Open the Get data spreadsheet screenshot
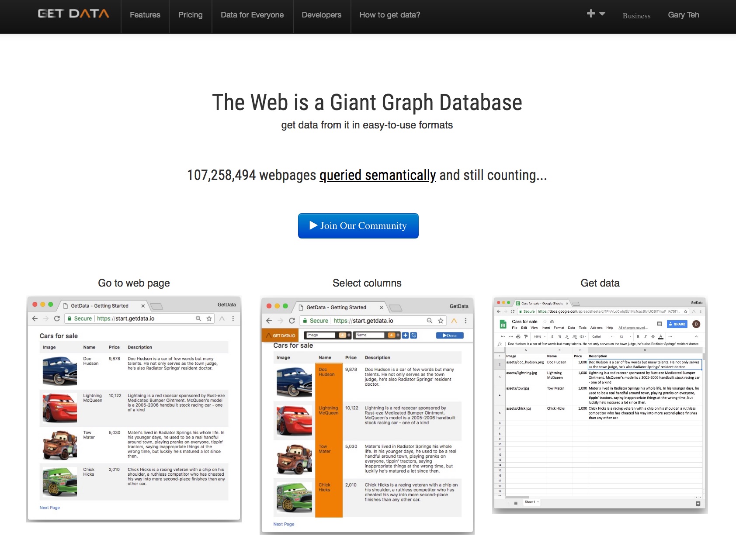The width and height of the screenshot is (736, 560). point(600,405)
